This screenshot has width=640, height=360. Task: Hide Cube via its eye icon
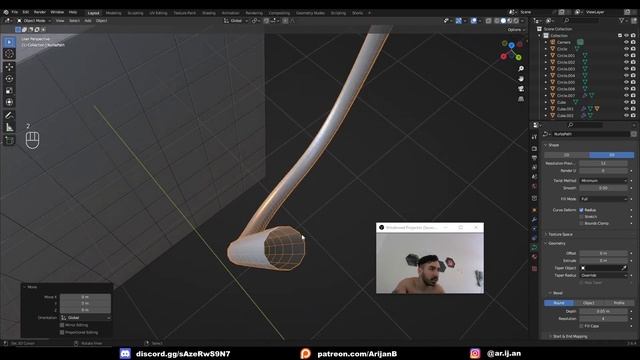click(x=626, y=102)
